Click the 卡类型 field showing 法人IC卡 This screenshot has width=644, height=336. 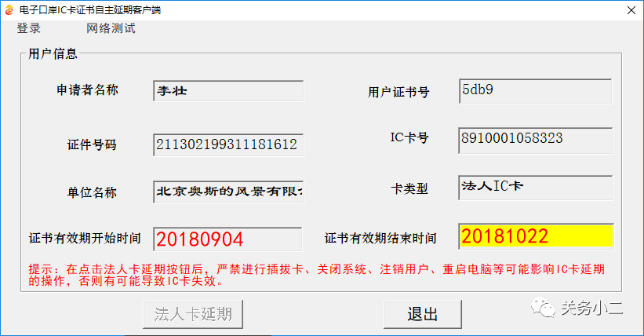coord(536,188)
